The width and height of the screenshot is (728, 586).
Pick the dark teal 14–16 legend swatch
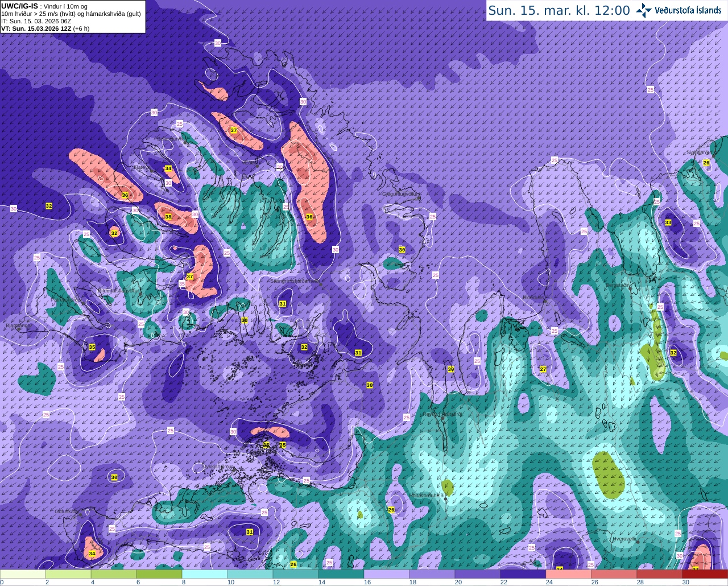click(342, 574)
